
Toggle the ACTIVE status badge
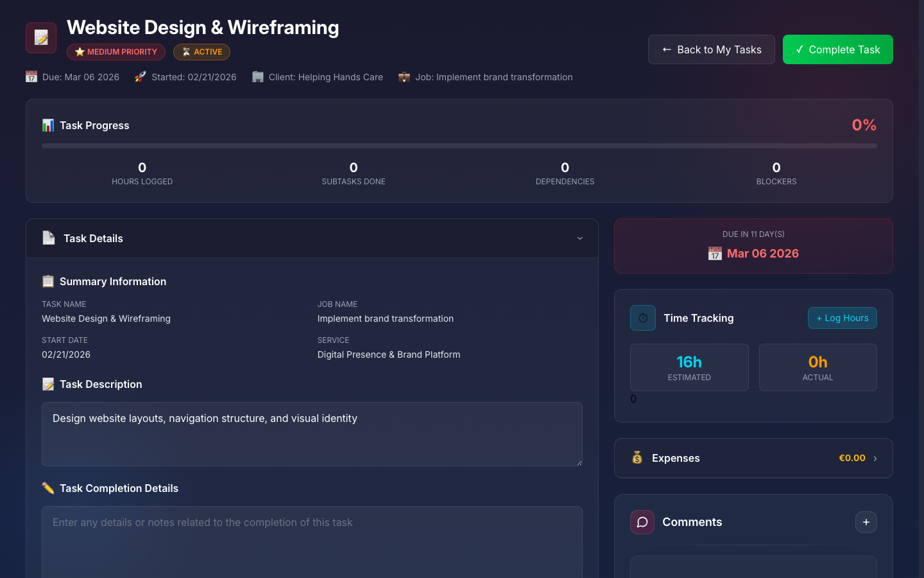pyautogui.click(x=201, y=52)
